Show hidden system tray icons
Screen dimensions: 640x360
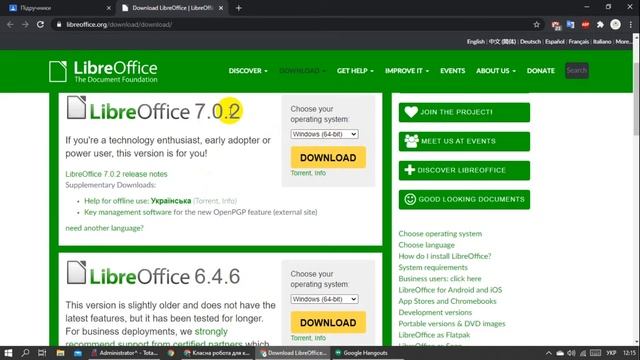(549, 353)
